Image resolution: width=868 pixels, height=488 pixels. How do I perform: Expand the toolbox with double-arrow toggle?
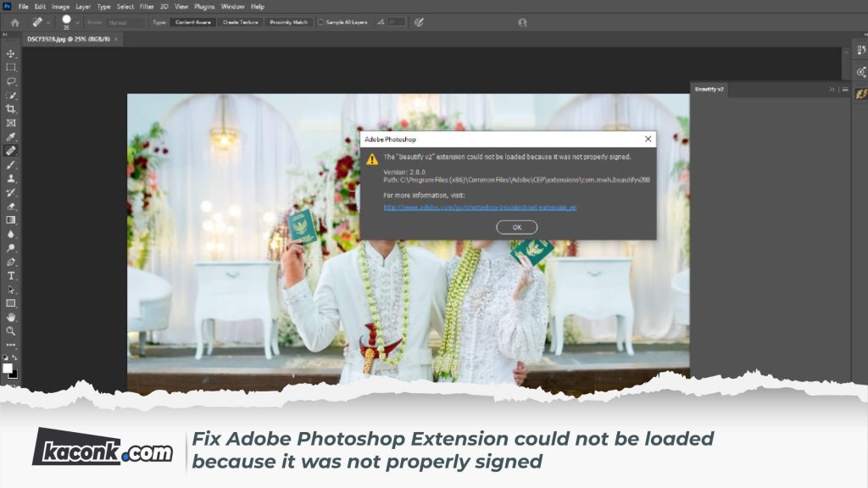pos(4,34)
